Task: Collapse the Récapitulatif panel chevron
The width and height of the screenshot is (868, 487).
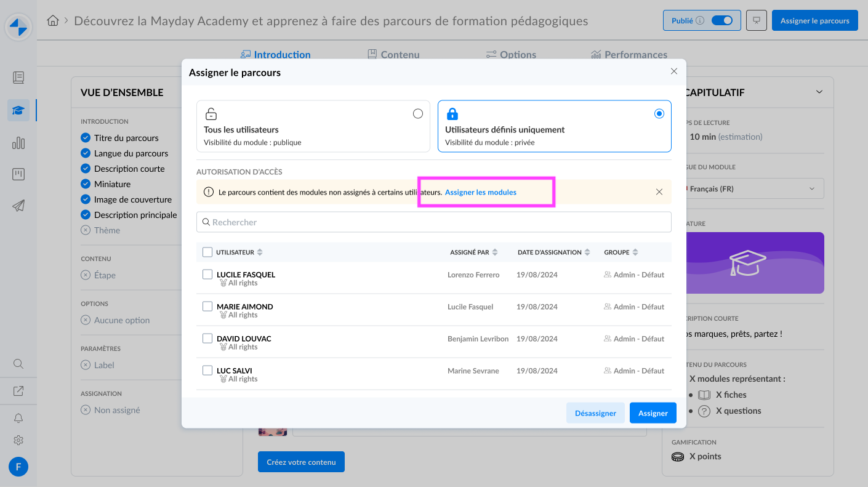Action: (x=819, y=92)
